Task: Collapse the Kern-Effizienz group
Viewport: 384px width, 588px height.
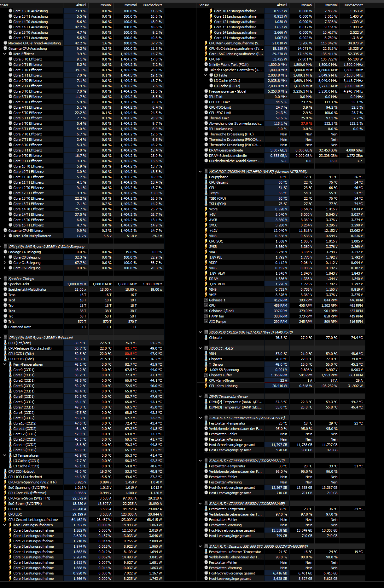Action: (5, 54)
